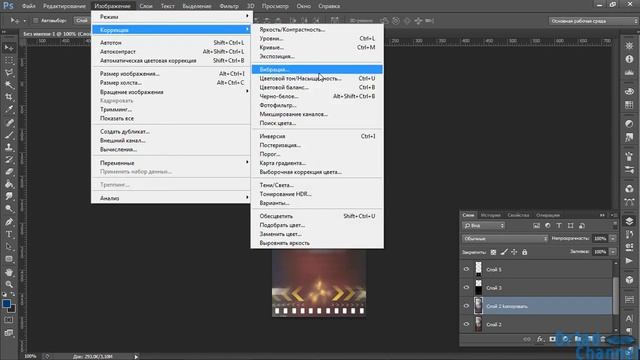Choose Обесцветить menu item
640x360 pixels.
317,216
